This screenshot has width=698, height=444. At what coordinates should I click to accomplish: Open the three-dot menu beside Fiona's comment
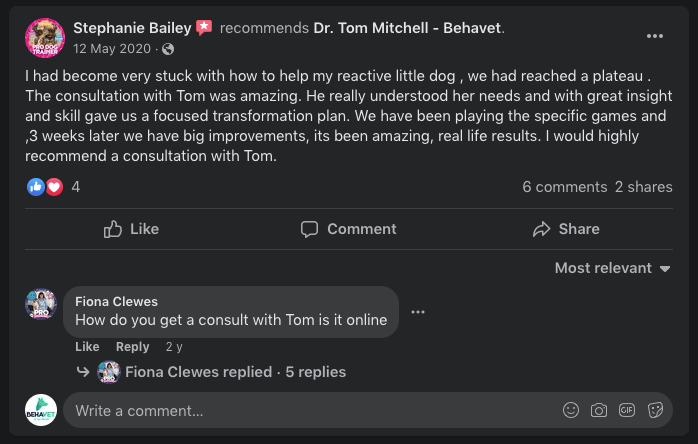[418, 312]
